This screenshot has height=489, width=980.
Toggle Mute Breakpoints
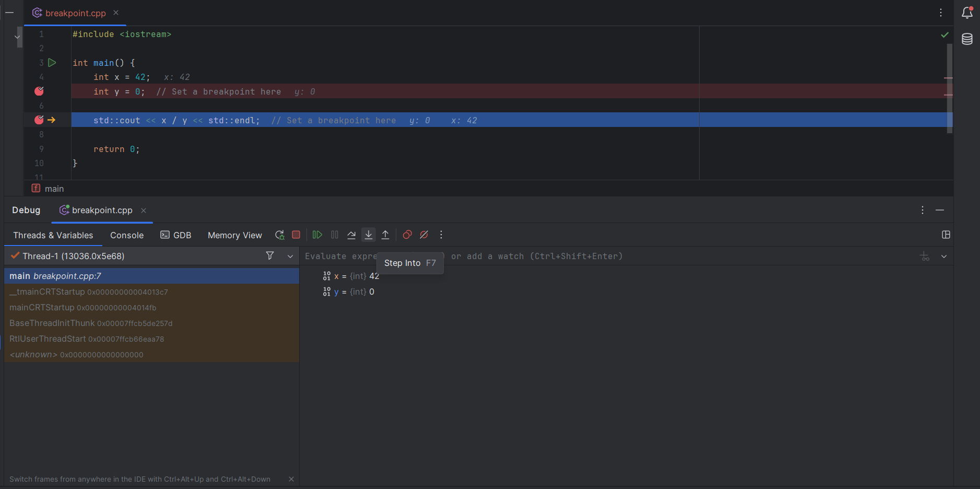tap(424, 235)
